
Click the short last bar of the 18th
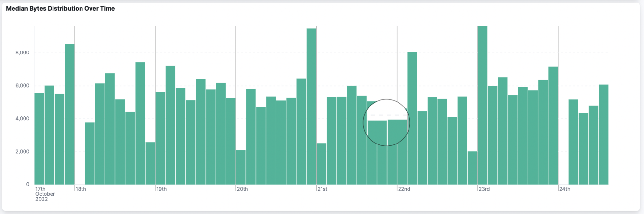(x=150, y=163)
